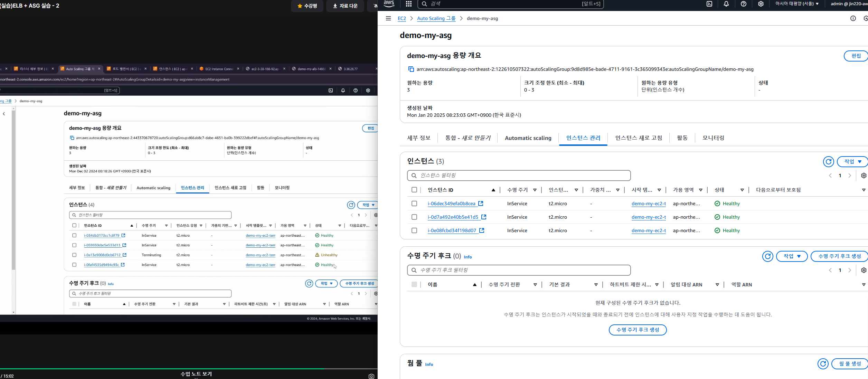Focus the AWS 검색 search box
This screenshot has height=379, width=868.
pos(511,4)
